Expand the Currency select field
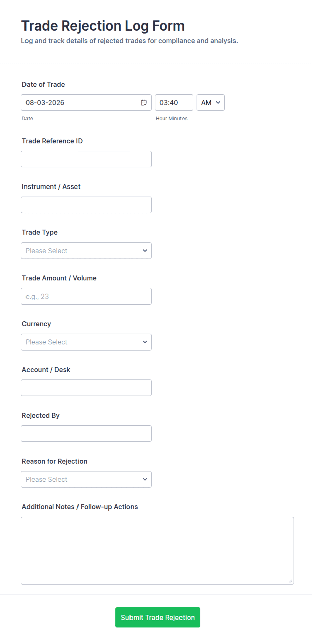The height and width of the screenshot is (644, 312). pos(86,342)
